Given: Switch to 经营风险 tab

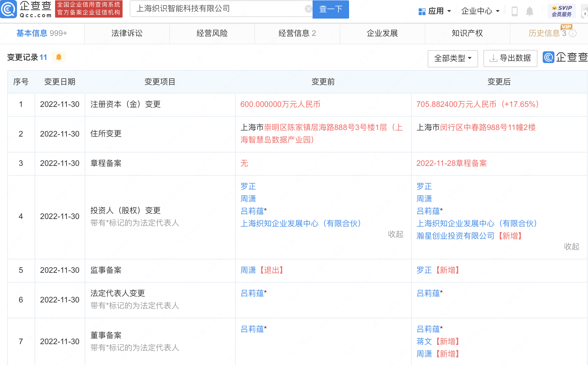Looking at the screenshot, I should click(212, 33).
